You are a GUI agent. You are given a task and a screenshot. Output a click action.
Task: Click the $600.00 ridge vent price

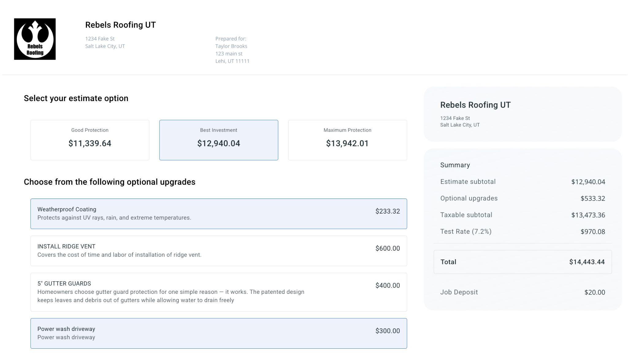(387, 248)
